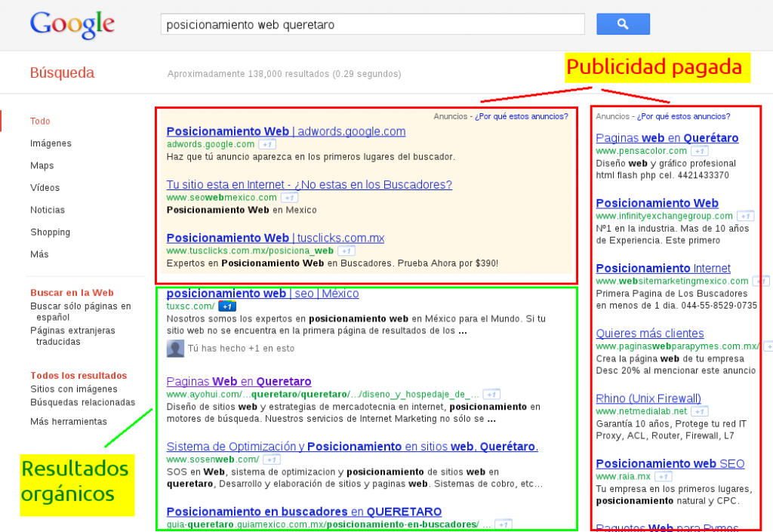Switch to the Imágenes search tab

[x=51, y=143]
